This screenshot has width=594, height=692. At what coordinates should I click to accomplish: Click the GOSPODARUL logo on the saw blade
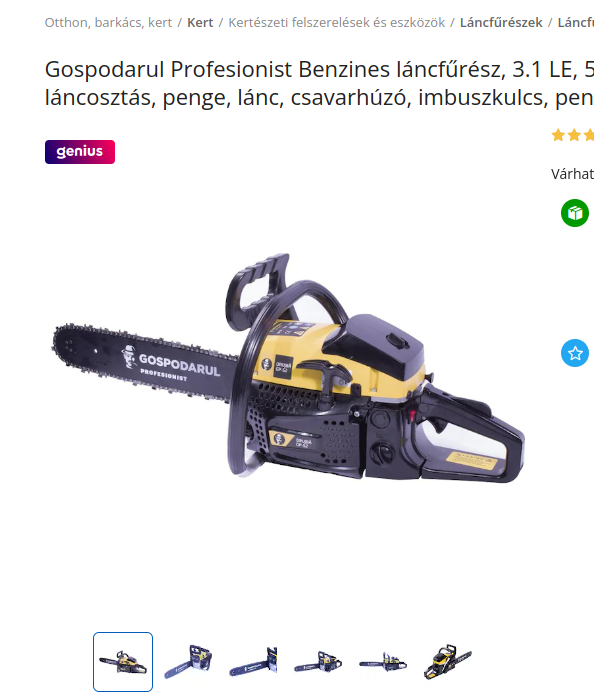(x=173, y=365)
